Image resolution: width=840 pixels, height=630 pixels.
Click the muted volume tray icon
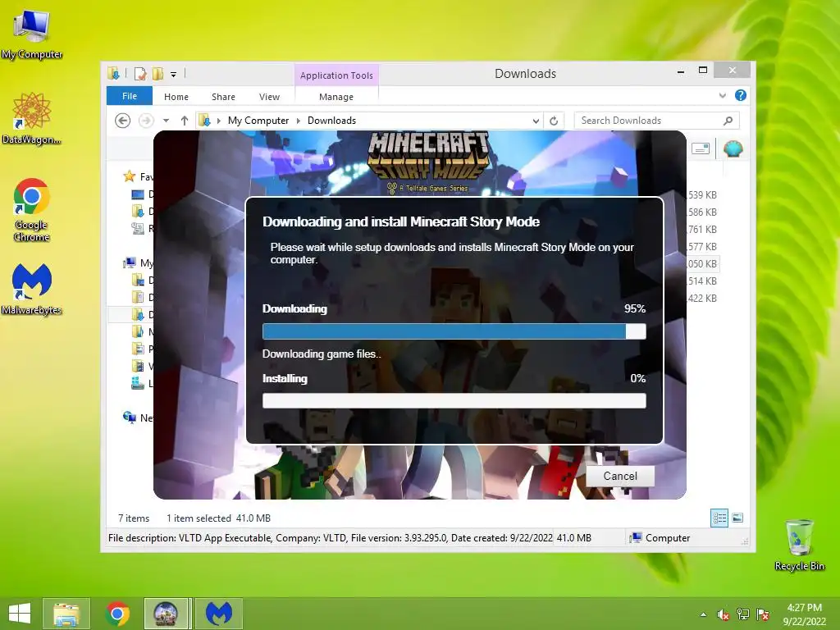[x=723, y=614]
